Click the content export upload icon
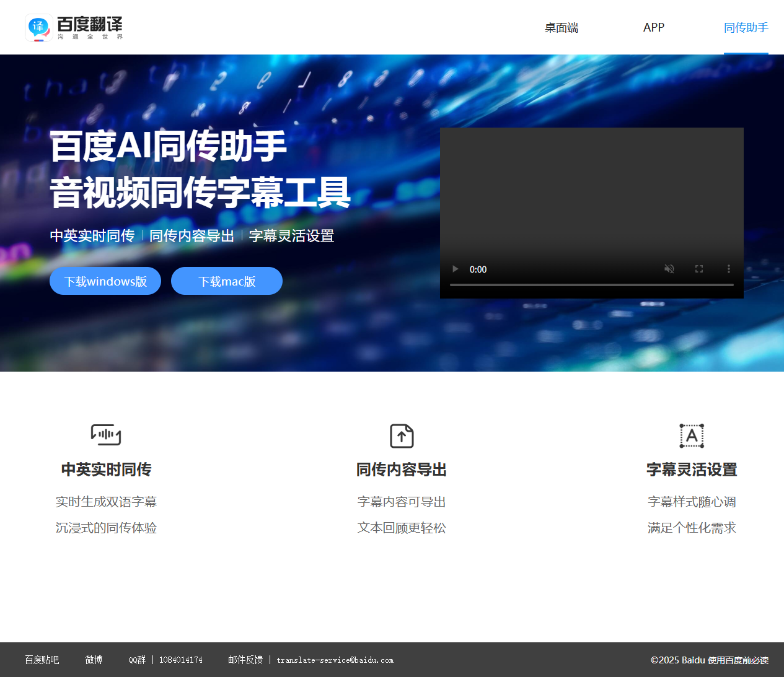 [x=402, y=435]
